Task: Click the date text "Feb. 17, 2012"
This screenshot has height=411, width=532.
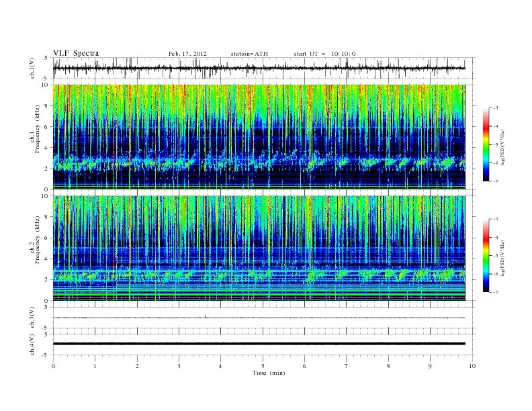Action: (x=187, y=54)
